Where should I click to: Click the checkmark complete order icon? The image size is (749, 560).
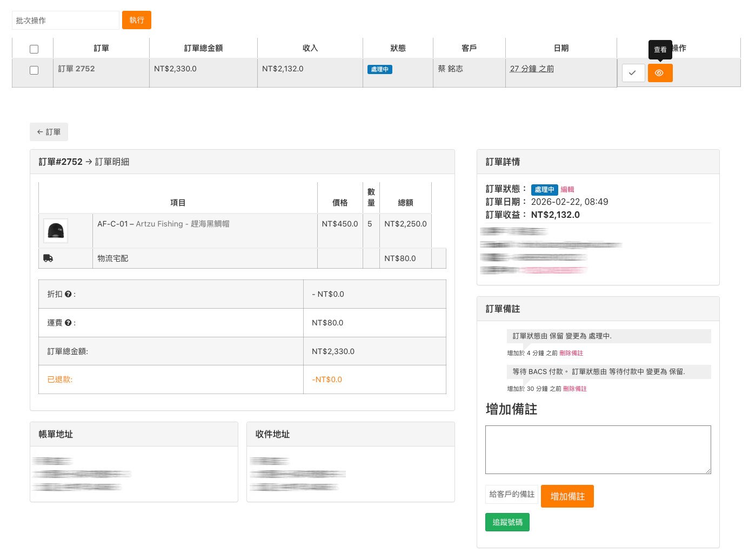click(633, 73)
